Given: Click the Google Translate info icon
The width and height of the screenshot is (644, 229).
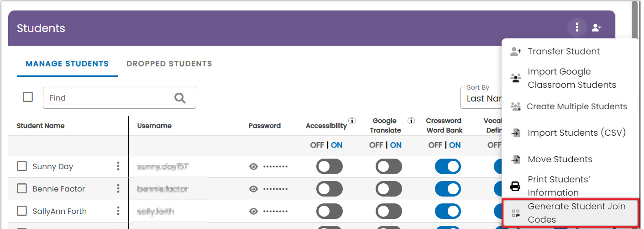Looking at the screenshot, I should (411, 121).
